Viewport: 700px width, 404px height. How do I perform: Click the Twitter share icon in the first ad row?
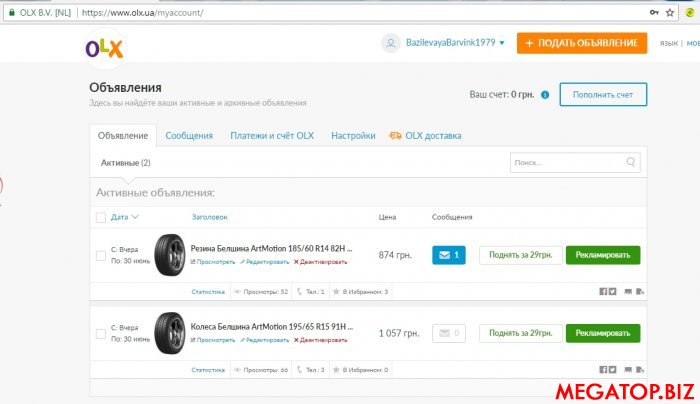point(612,292)
